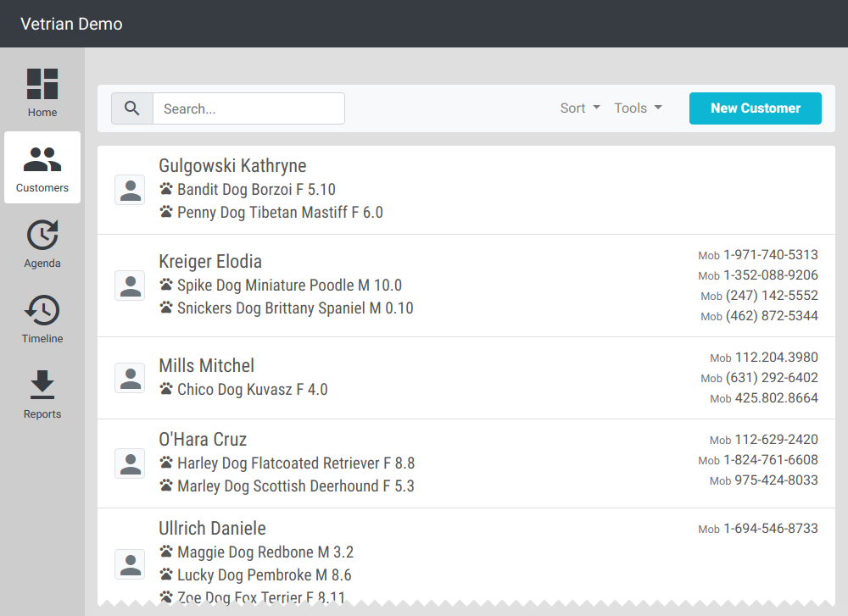The width and height of the screenshot is (848, 616).
Task: Open pet Marley Dog Scottish Deerhound
Action: point(295,486)
